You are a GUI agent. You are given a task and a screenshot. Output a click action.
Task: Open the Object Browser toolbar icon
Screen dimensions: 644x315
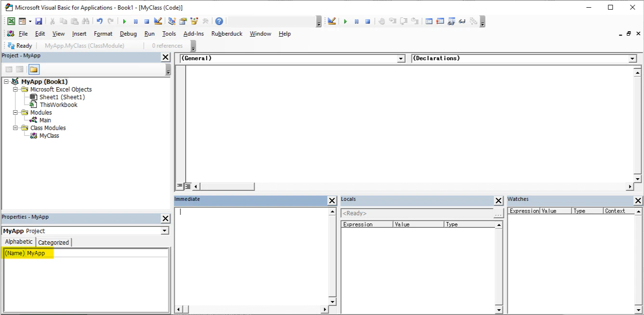click(x=194, y=21)
